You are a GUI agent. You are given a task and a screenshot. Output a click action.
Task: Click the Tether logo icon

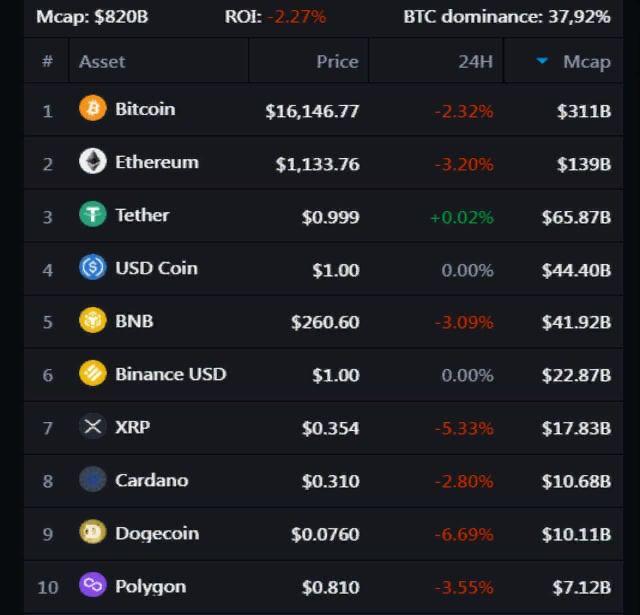93,215
